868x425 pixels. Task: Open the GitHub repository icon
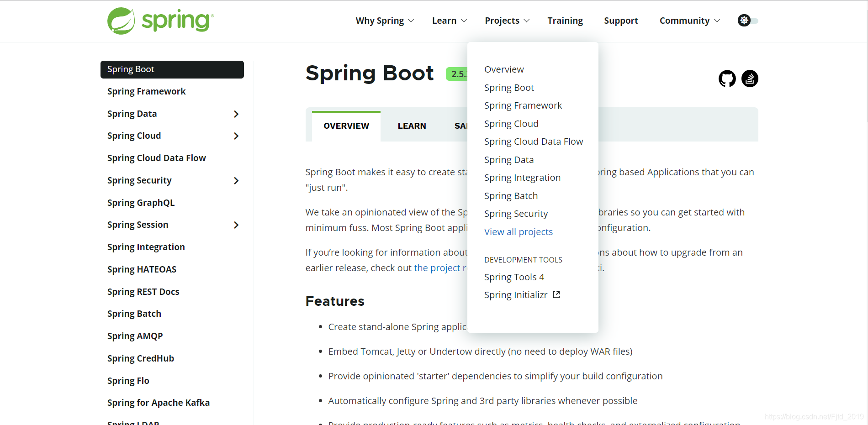pos(727,79)
